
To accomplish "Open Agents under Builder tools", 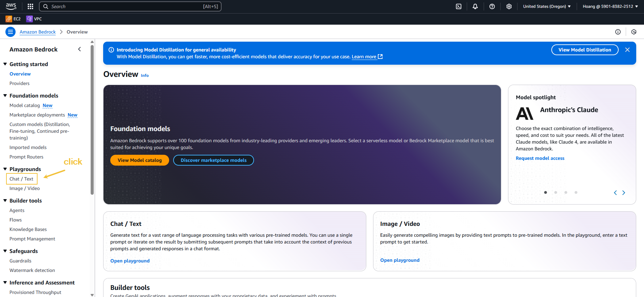I will tap(17, 210).
